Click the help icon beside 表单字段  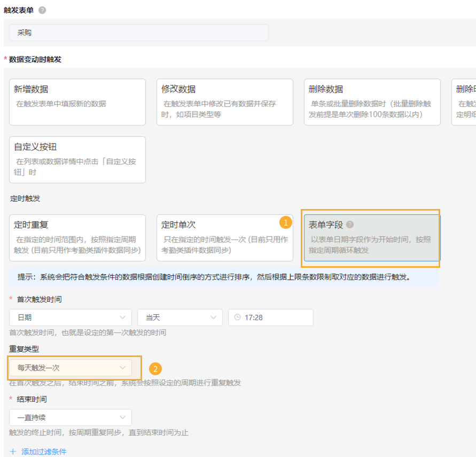coord(350,224)
